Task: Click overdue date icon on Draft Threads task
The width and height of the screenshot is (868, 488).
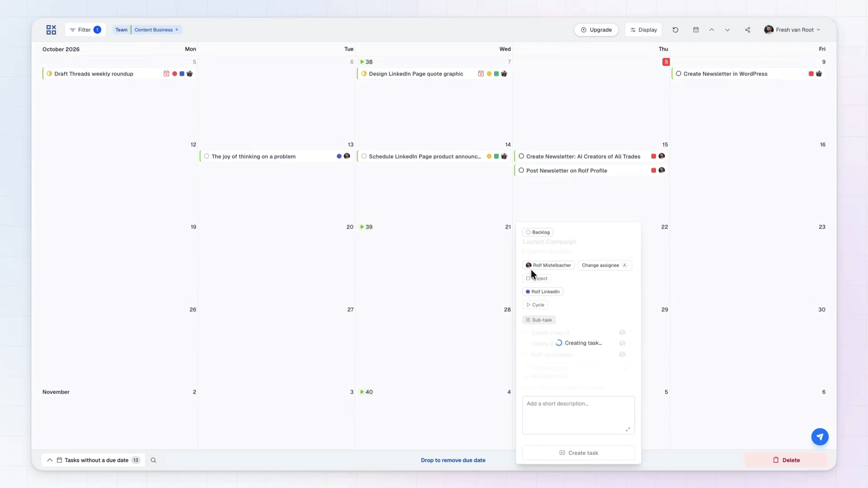Action: [166, 74]
